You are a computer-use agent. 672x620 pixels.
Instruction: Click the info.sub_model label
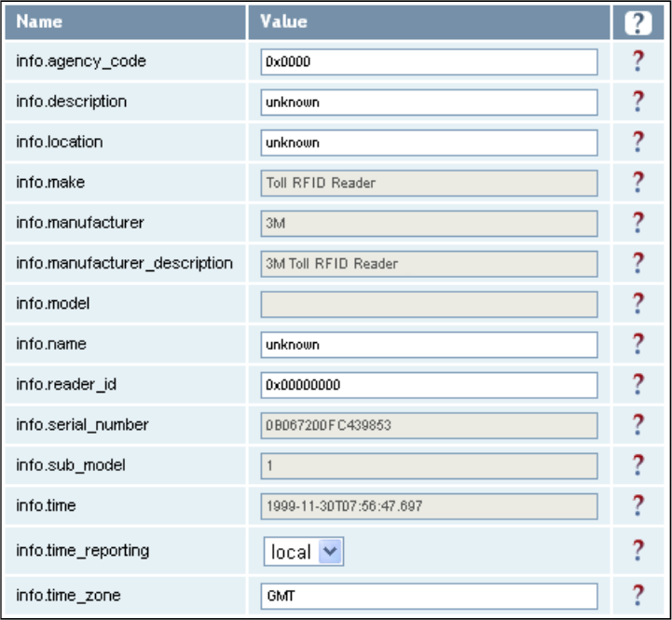click(71, 465)
